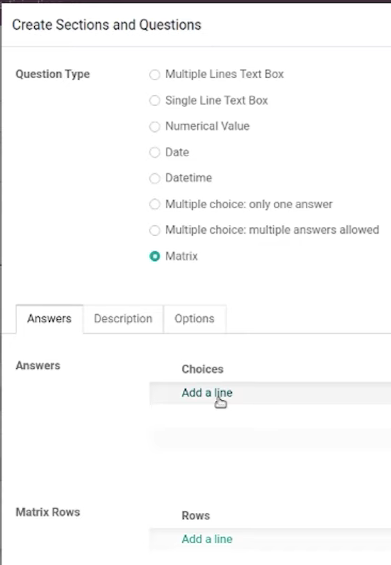Select Numerical Value question type
Screen dimensions: 391x565
click(155, 126)
